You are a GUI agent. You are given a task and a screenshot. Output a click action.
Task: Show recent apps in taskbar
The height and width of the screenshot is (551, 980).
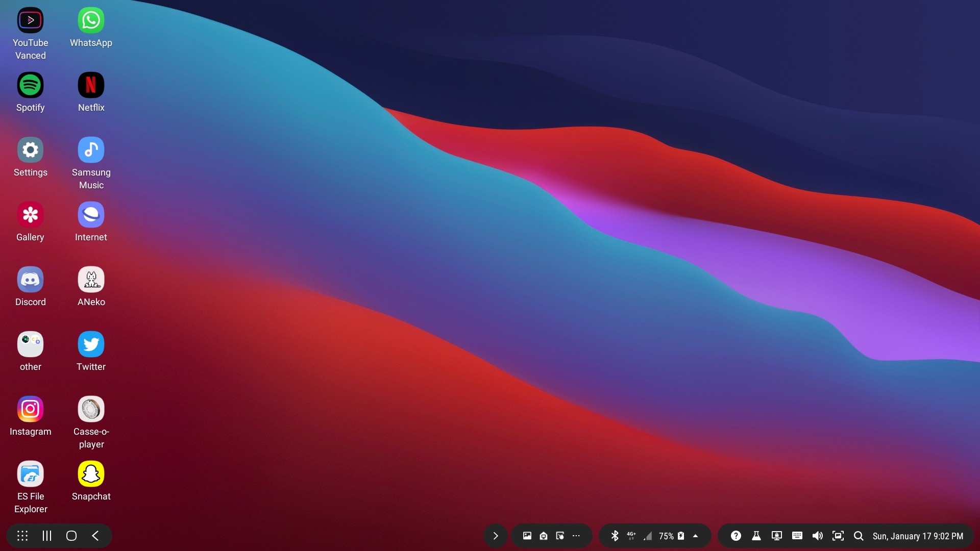[47, 536]
